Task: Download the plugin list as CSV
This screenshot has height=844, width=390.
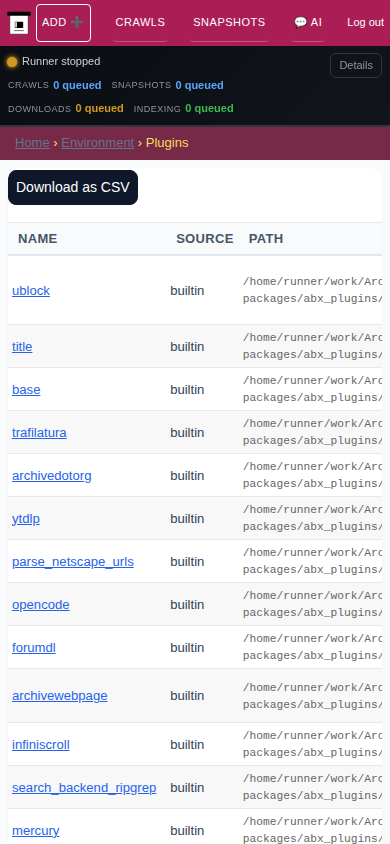Action: tap(73, 187)
